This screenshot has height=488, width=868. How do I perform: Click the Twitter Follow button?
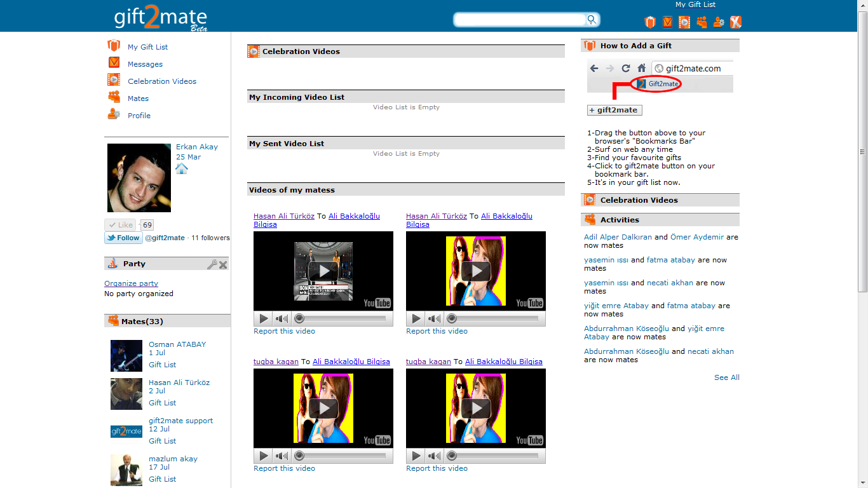coord(123,238)
